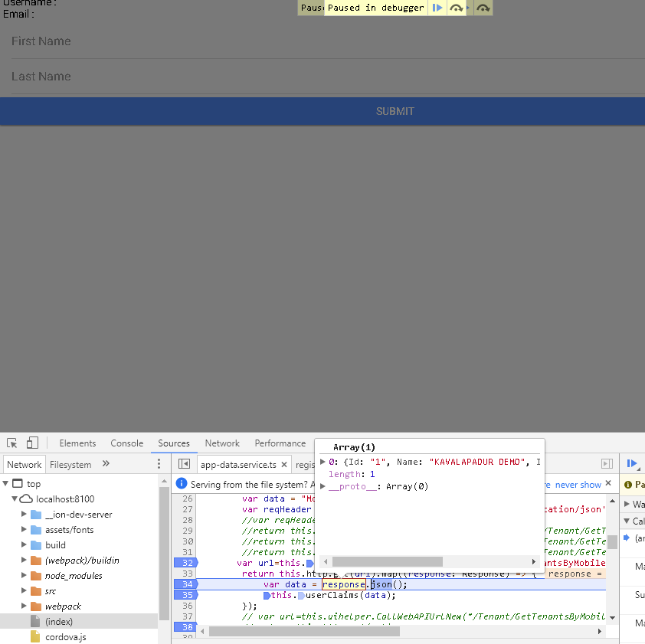This screenshot has height=644, width=645.
Task: Show more navigator tabs chevron
Action: tap(106, 464)
